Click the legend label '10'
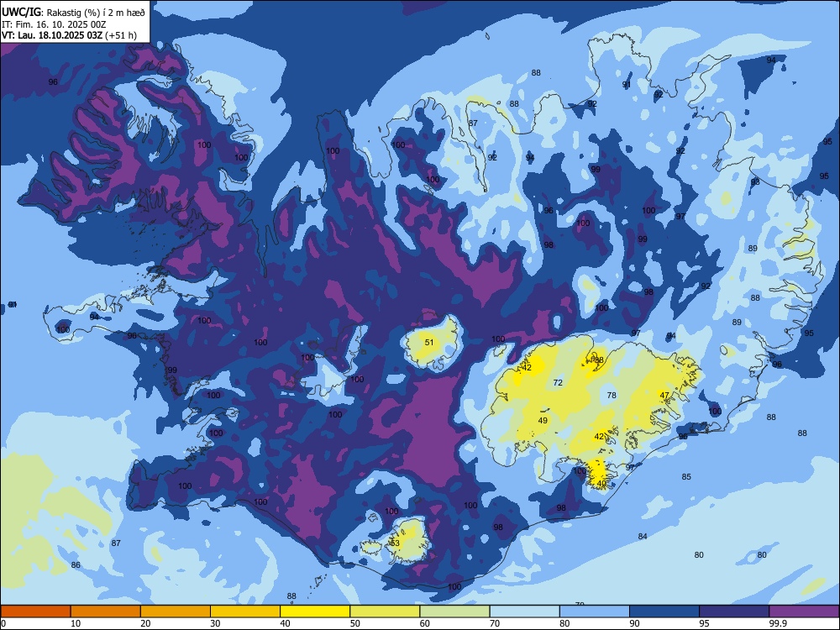 (76, 623)
